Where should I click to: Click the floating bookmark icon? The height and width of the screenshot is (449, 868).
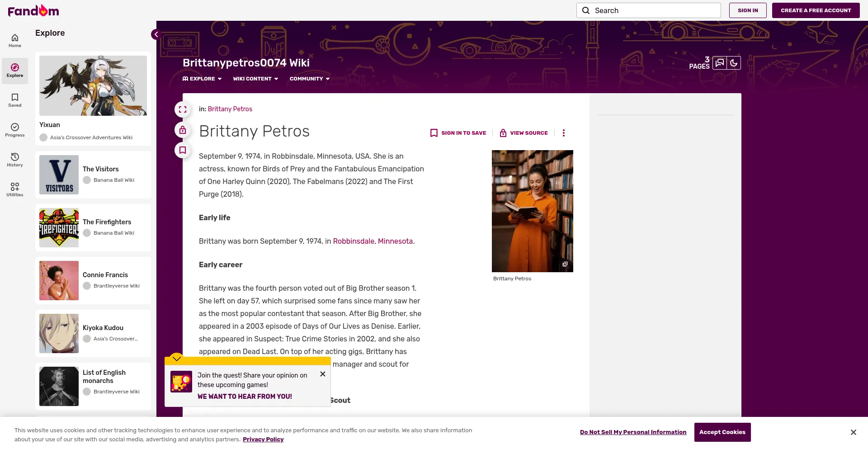coord(183,150)
